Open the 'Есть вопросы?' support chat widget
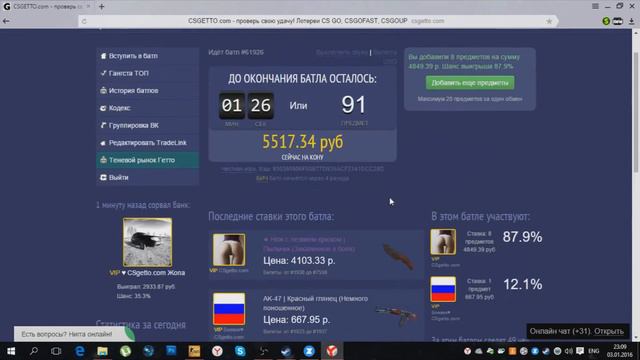640x360 pixels. [x=74, y=334]
